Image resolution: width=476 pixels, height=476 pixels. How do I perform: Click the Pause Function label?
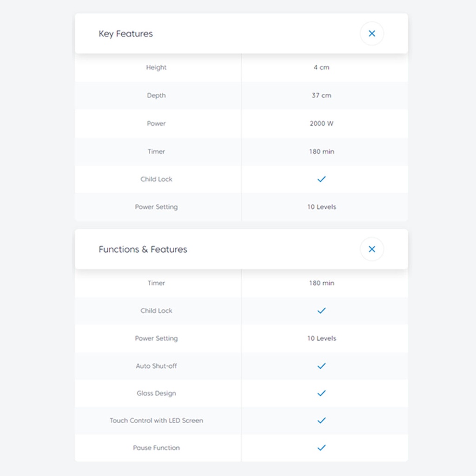pyautogui.click(x=156, y=448)
